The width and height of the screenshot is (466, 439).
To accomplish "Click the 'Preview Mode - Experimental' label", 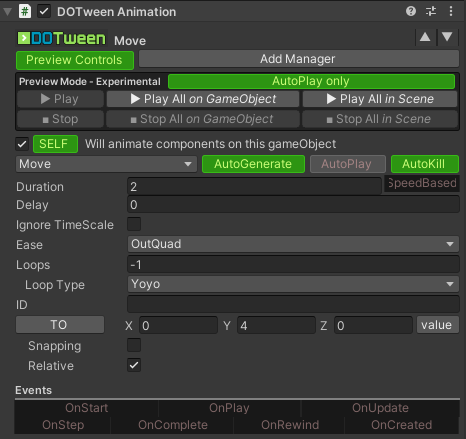I will [x=90, y=82].
